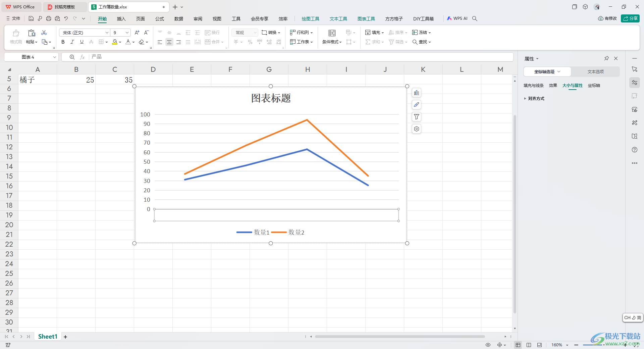The width and height of the screenshot is (644, 349).
Task: Click the Print icon in quick toolbar
Action: click(x=49, y=18)
